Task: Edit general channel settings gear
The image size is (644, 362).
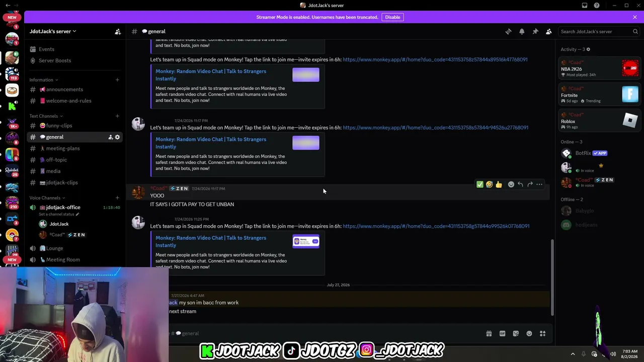Action: click(x=118, y=137)
